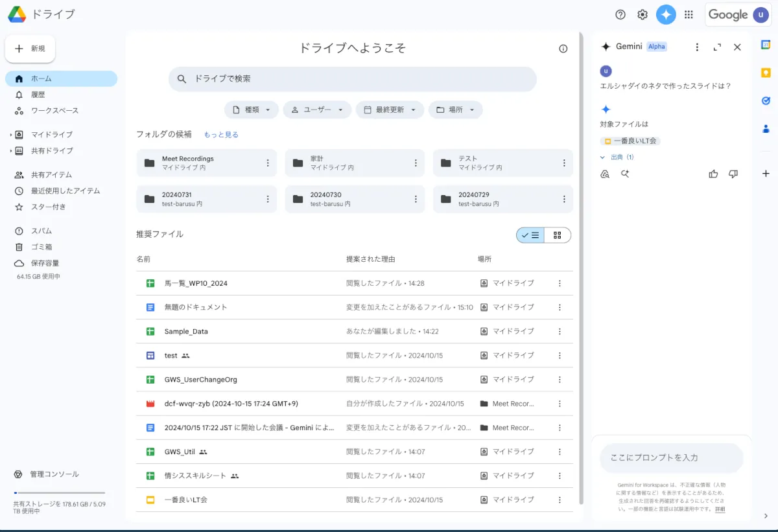Go to ゴミ箱 in the sidebar
Viewport: 778px width, 532px height.
(x=41, y=247)
